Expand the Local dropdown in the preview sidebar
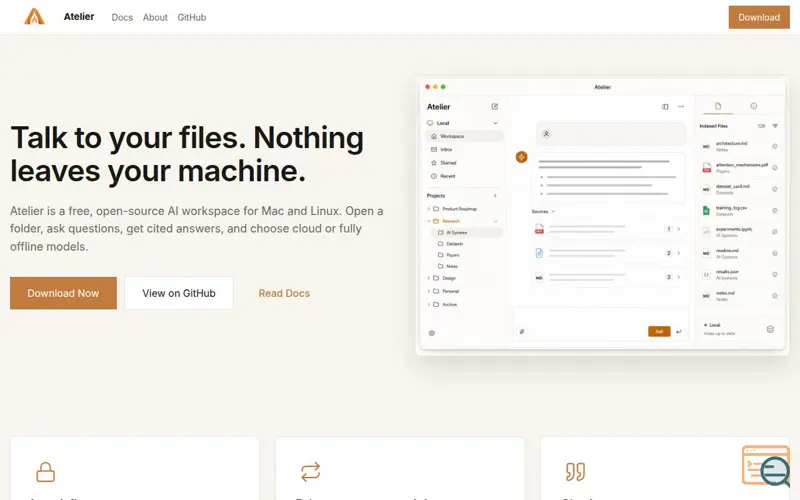 coord(495,123)
